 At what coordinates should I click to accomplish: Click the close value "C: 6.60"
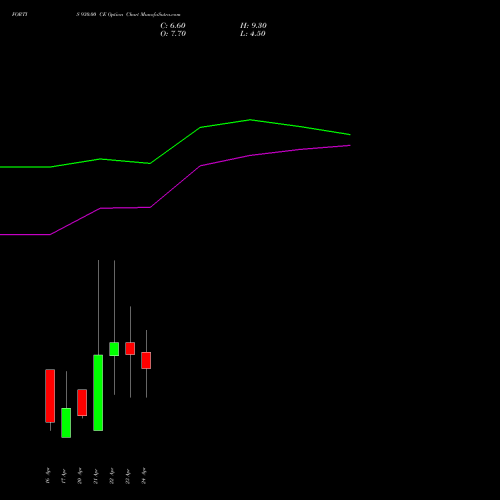pyautogui.click(x=173, y=26)
